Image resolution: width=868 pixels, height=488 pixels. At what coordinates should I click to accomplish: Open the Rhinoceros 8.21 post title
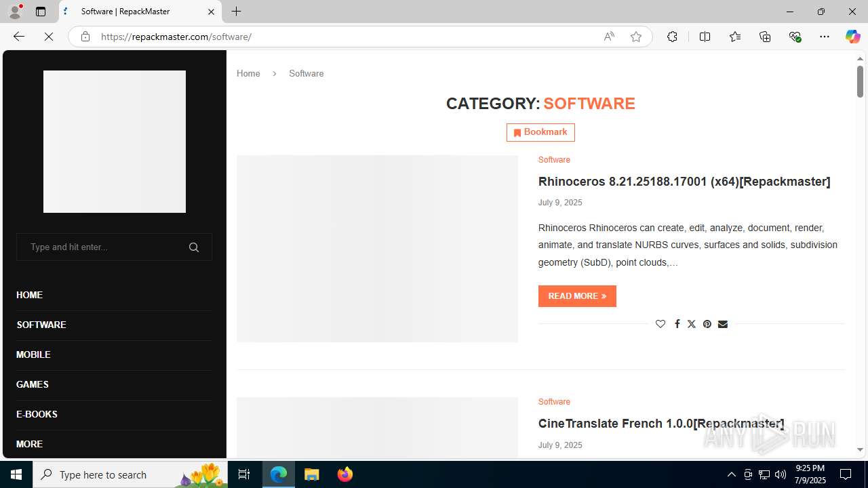684,182
